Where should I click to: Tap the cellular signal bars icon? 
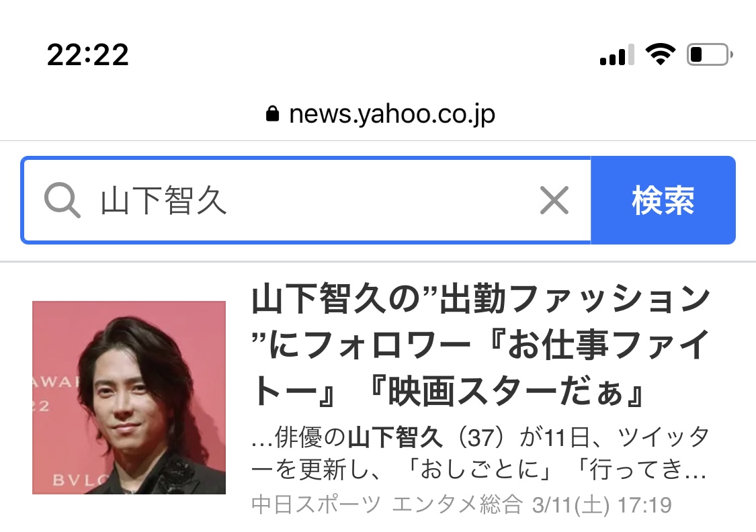pyautogui.click(x=617, y=54)
